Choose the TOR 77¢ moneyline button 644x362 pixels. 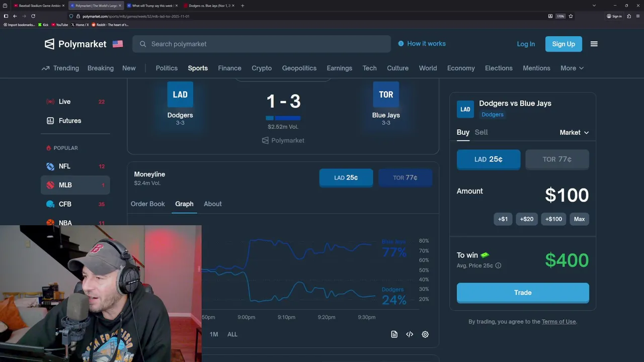[405, 177]
